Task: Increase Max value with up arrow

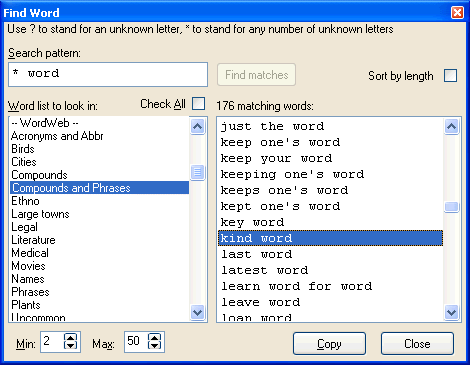Action: coord(155,337)
